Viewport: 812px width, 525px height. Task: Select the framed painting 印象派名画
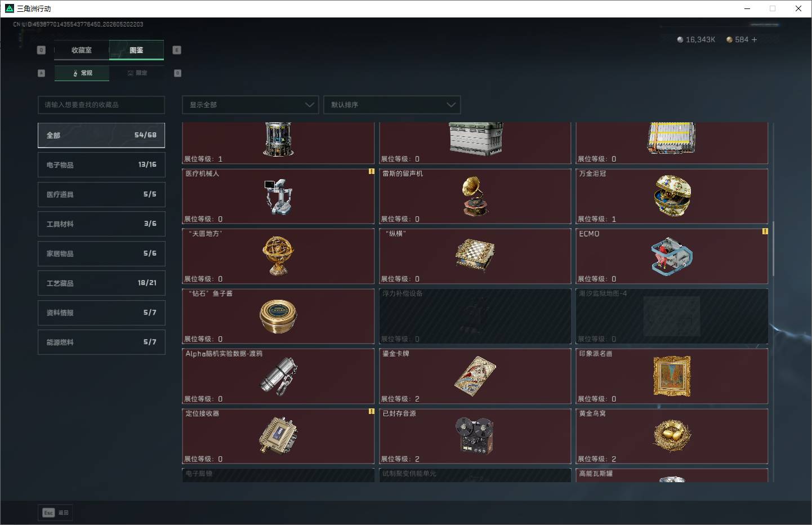tap(672, 376)
